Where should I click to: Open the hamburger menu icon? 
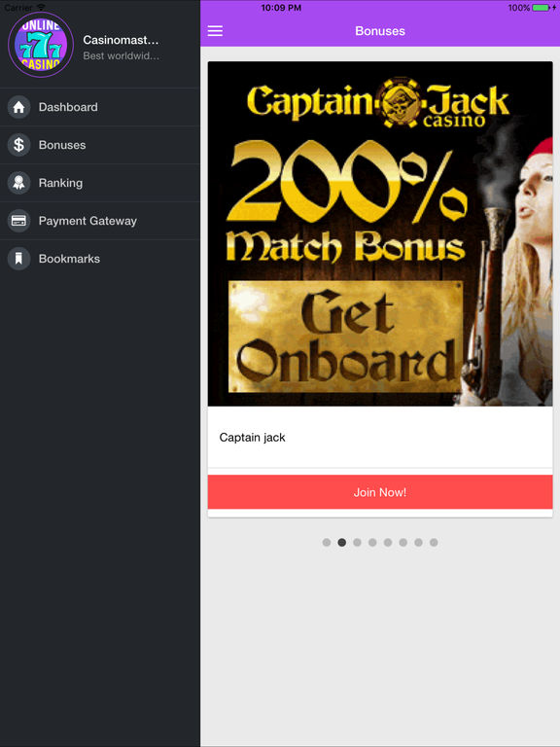[215, 31]
